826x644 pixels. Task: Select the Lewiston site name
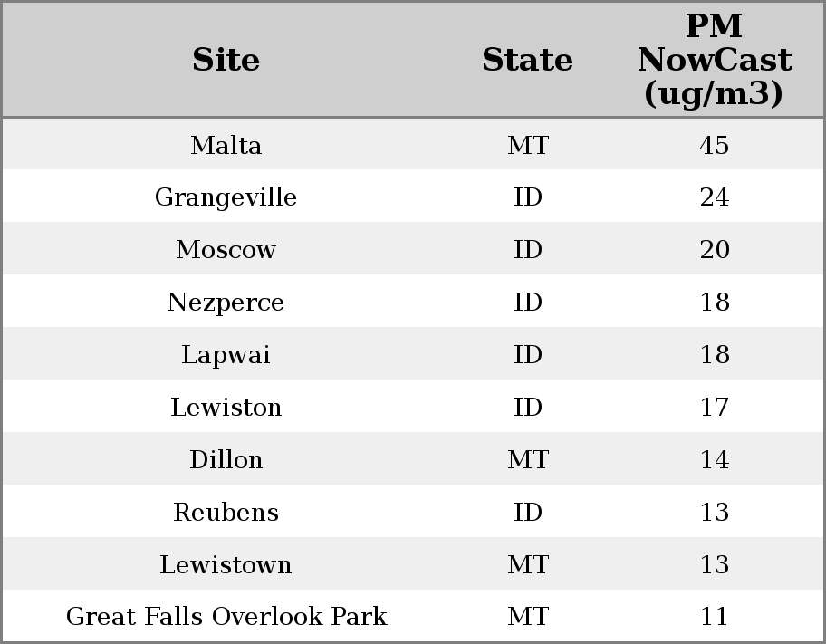tap(226, 408)
